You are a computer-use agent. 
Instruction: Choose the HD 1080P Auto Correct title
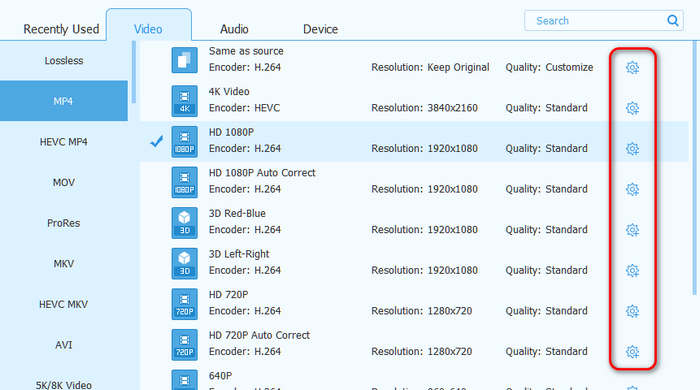pos(262,173)
